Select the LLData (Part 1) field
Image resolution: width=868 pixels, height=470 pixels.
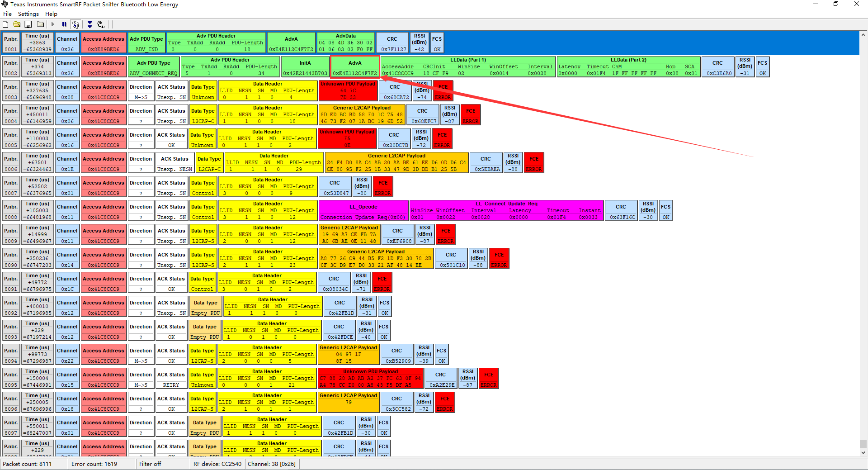[x=468, y=67]
